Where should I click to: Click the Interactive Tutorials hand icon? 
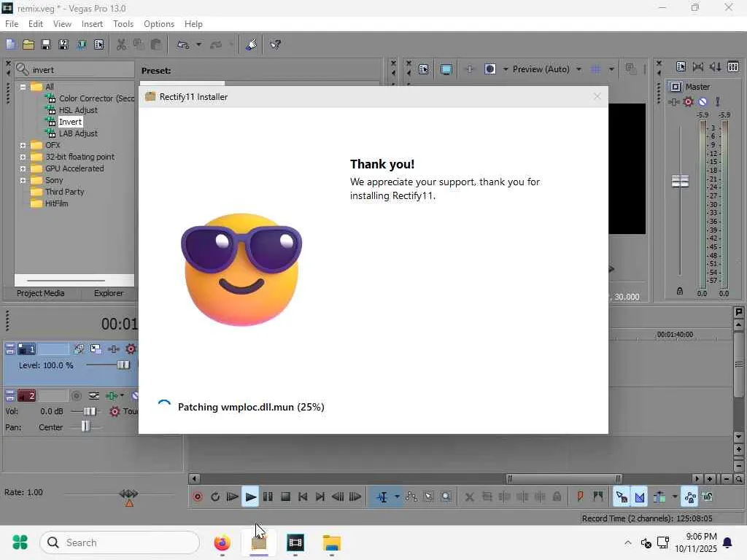pyautogui.click(x=251, y=44)
